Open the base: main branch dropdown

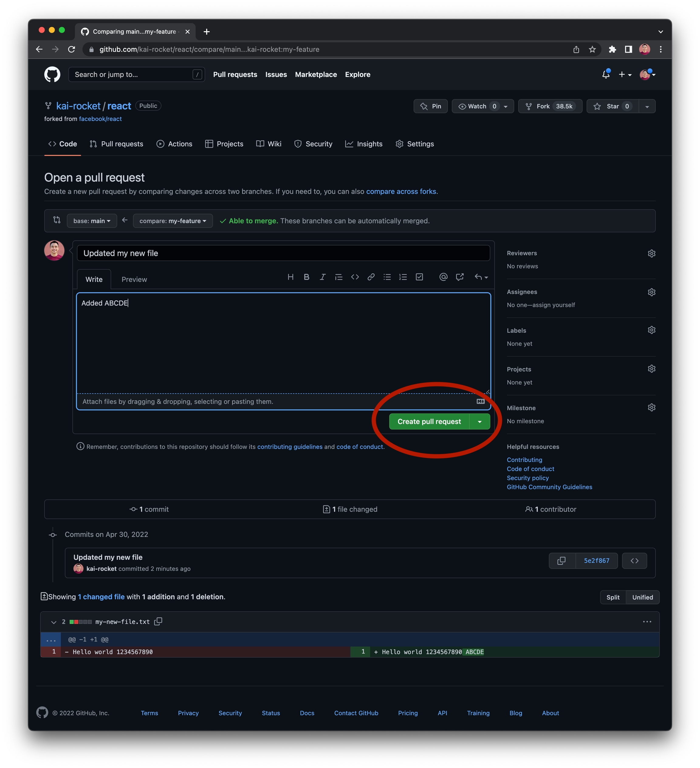coord(92,221)
